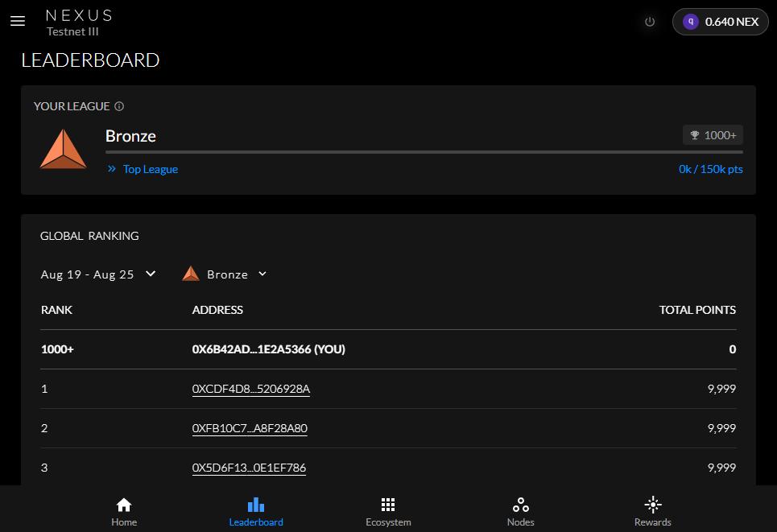Click the 0k / 150k pts link

711,169
